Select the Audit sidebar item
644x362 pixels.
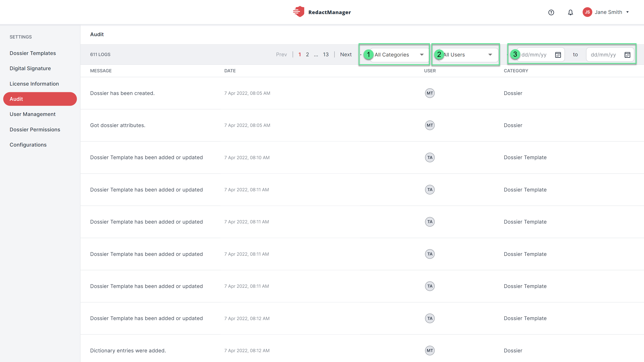tap(40, 99)
